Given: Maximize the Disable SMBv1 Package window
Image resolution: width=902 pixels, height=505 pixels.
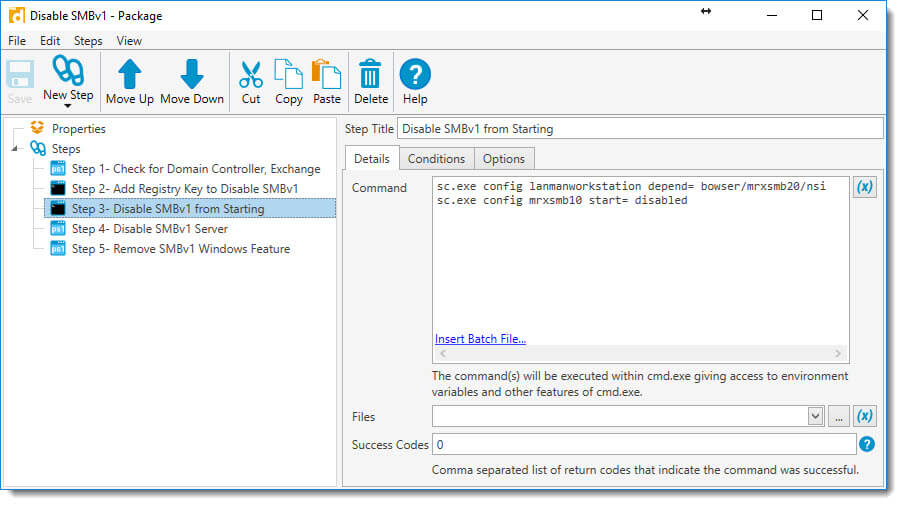Looking at the screenshot, I should 817,16.
